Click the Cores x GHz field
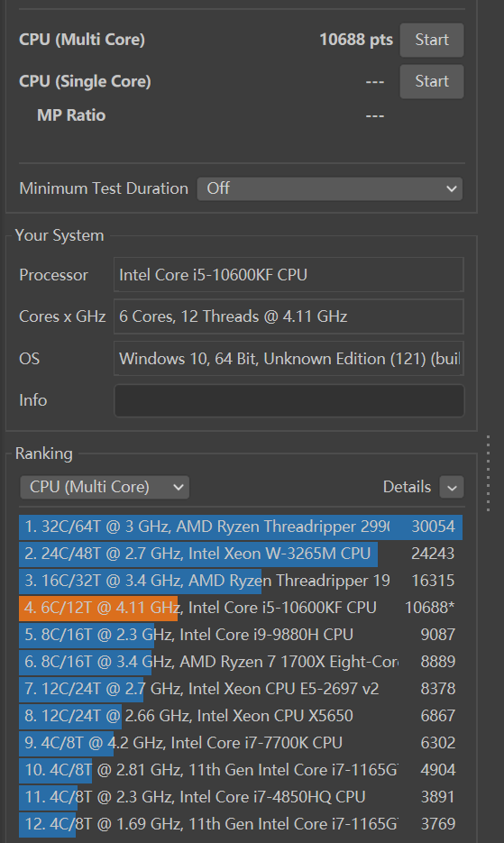504x843 pixels. (x=289, y=316)
